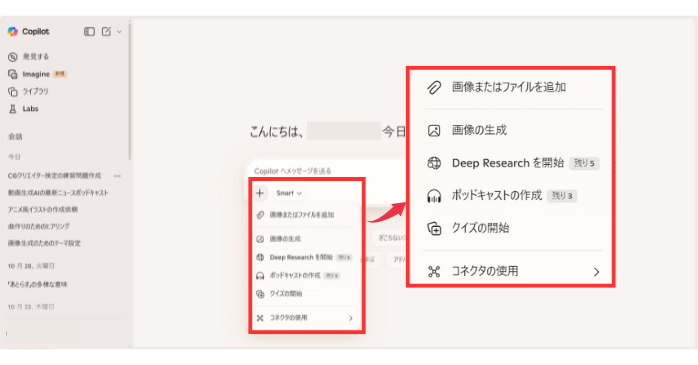The height and width of the screenshot is (365, 698).
Task: Open Imagine in the sidebar
Action: pos(37,74)
